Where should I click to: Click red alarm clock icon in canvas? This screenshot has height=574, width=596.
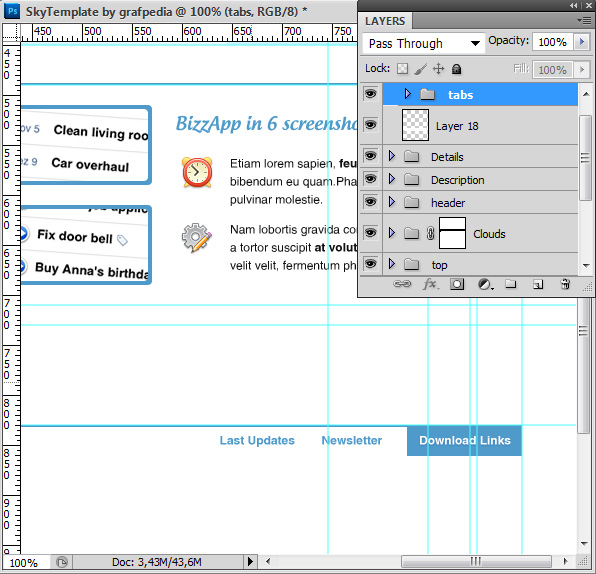197,172
